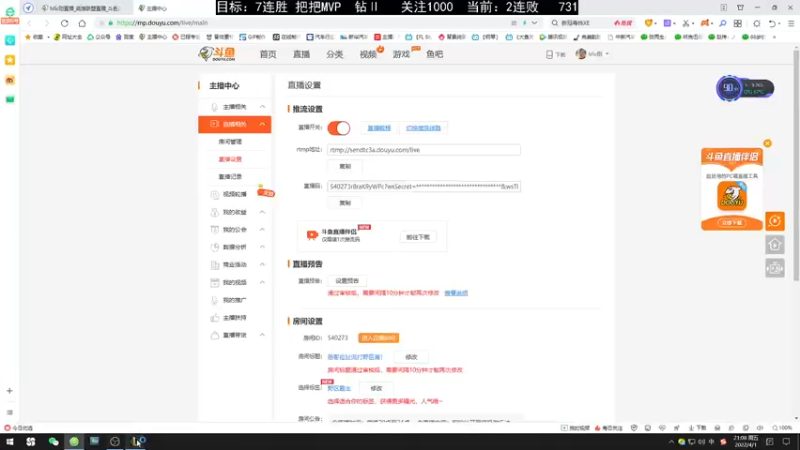The image size is (800, 450).
Task: Expand the 我的收益 sidebar chevron
Action: pyautogui.click(x=262, y=212)
